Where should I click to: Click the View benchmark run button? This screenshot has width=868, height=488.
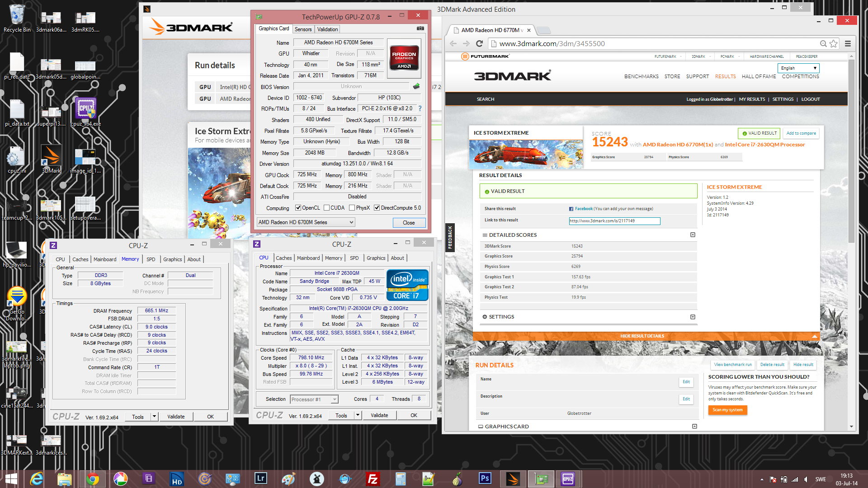733,365
